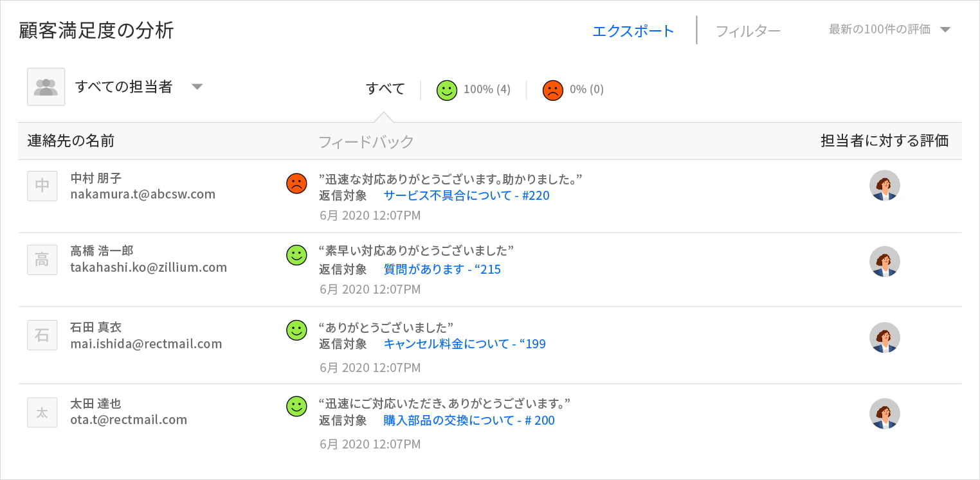Click the happy face on 高橋 浩一郎's feedback
This screenshot has width=980, height=480.
pyautogui.click(x=296, y=255)
